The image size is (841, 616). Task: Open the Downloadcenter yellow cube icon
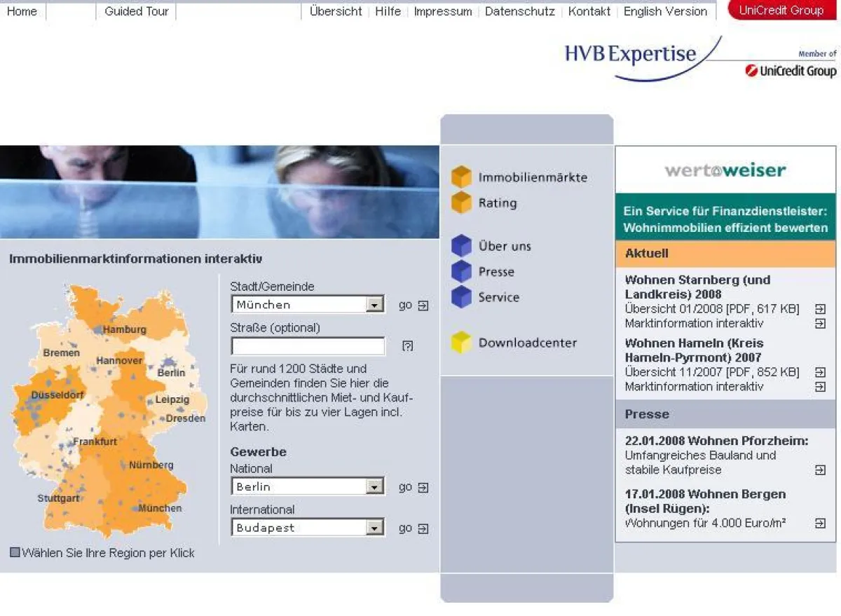point(463,342)
